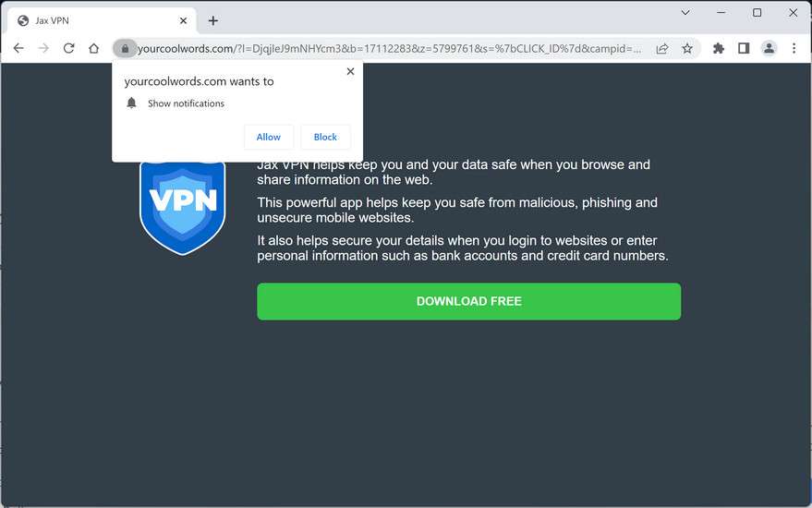Image resolution: width=812 pixels, height=508 pixels.
Task: Open the Extensions puzzle icon
Action: click(x=719, y=49)
